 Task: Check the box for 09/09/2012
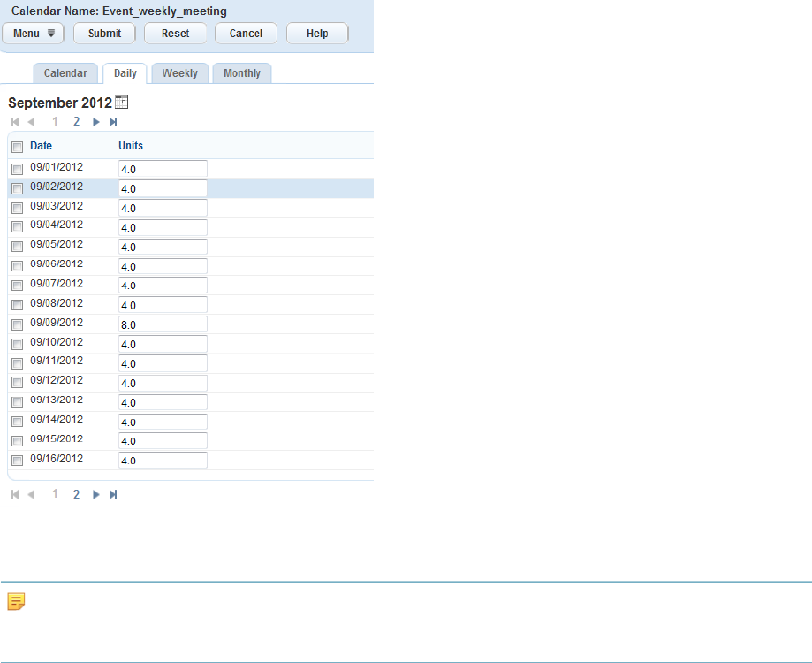point(17,324)
